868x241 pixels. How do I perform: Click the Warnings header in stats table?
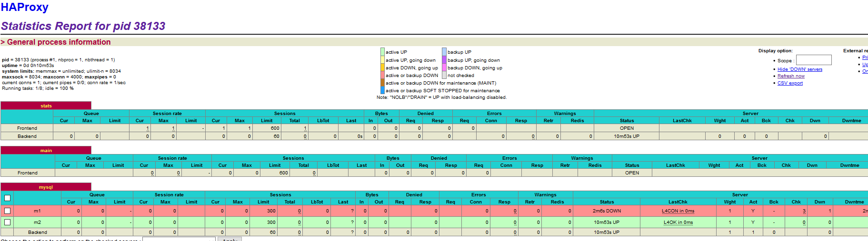tap(565, 113)
